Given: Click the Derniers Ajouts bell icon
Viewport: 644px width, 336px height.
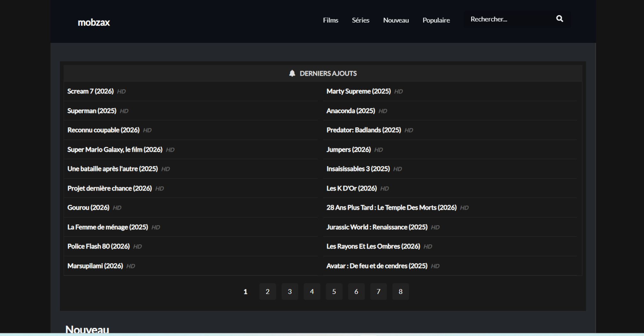Looking at the screenshot, I should [x=292, y=73].
